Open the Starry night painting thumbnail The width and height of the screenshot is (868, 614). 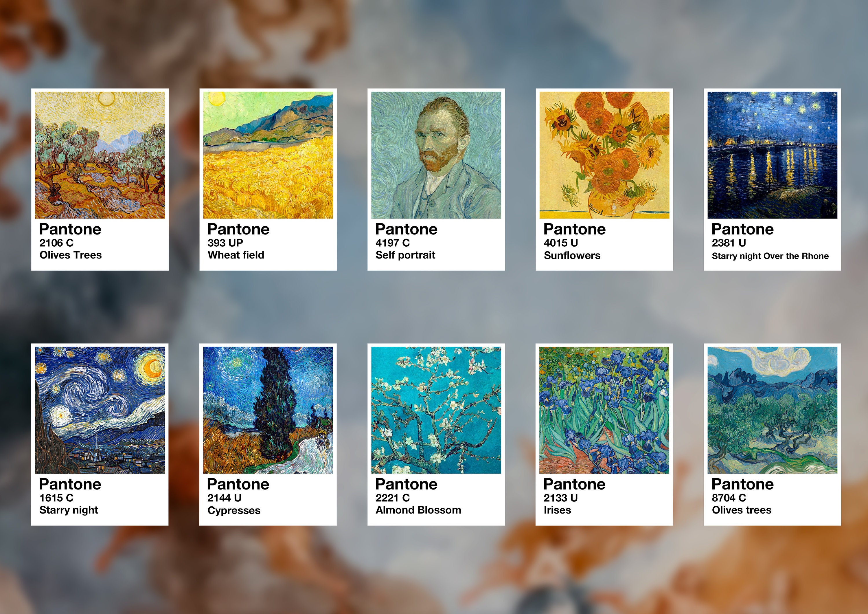[x=100, y=410]
